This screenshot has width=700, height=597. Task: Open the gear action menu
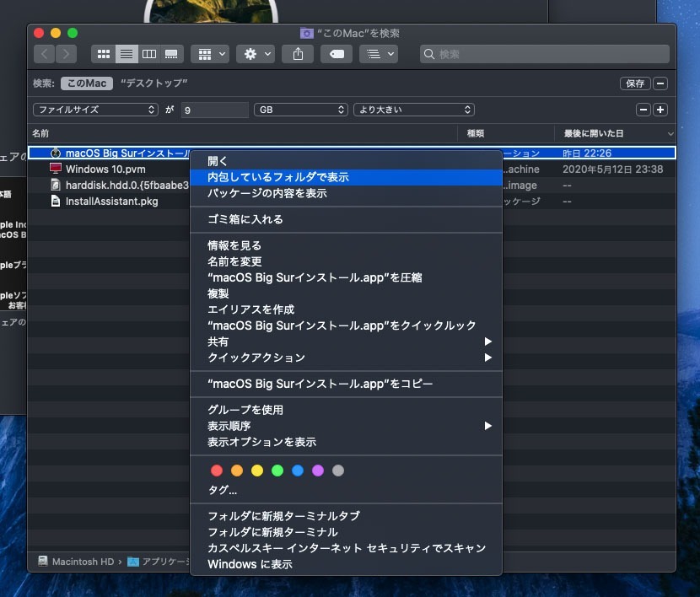coord(256,54)
